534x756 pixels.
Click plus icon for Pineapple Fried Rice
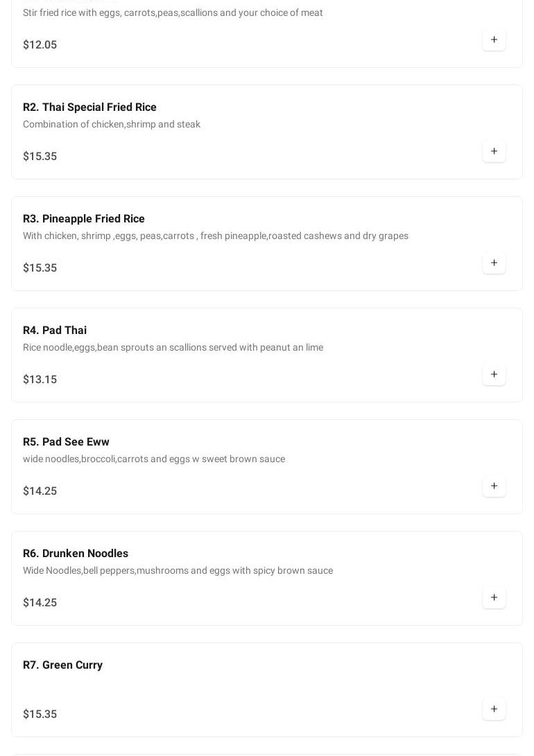(494, 263)
